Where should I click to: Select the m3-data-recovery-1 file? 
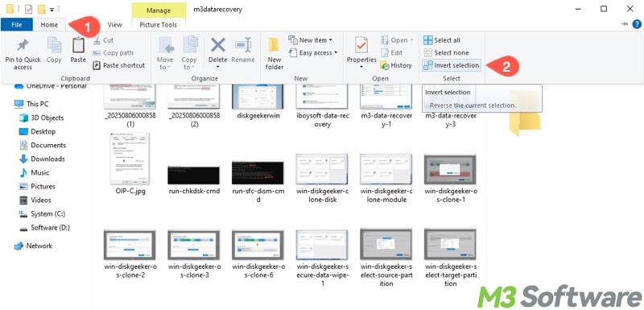[x=386, y=105]
